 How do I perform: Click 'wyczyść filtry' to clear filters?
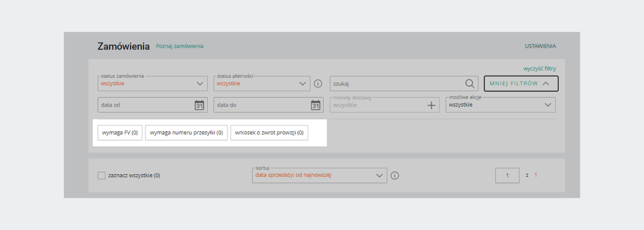pyautogui.click(x=539, y=68)
